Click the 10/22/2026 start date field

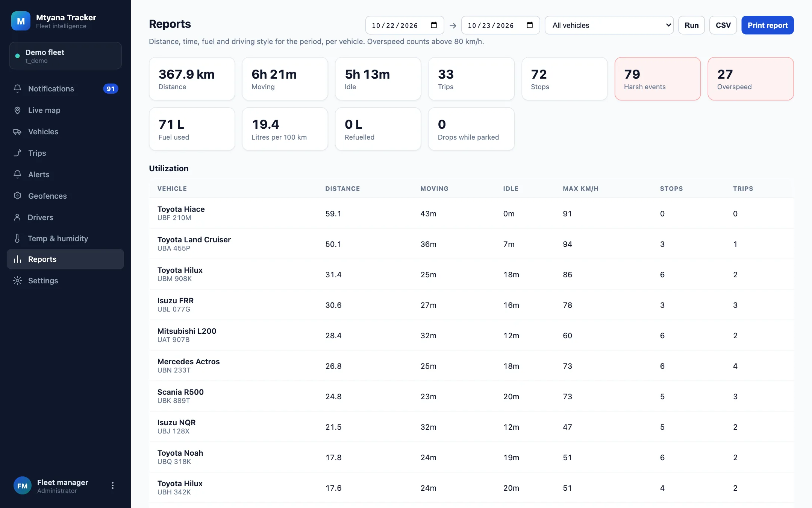[404, 25]
